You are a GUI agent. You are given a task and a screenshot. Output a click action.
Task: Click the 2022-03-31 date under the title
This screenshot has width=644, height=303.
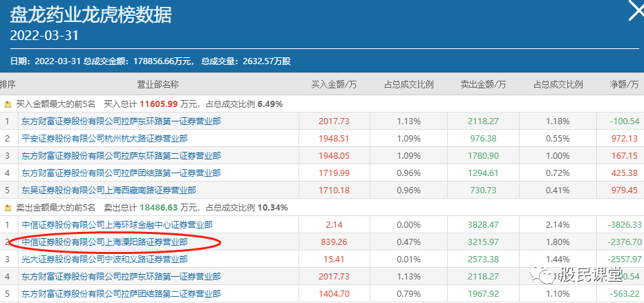(44, 36)
